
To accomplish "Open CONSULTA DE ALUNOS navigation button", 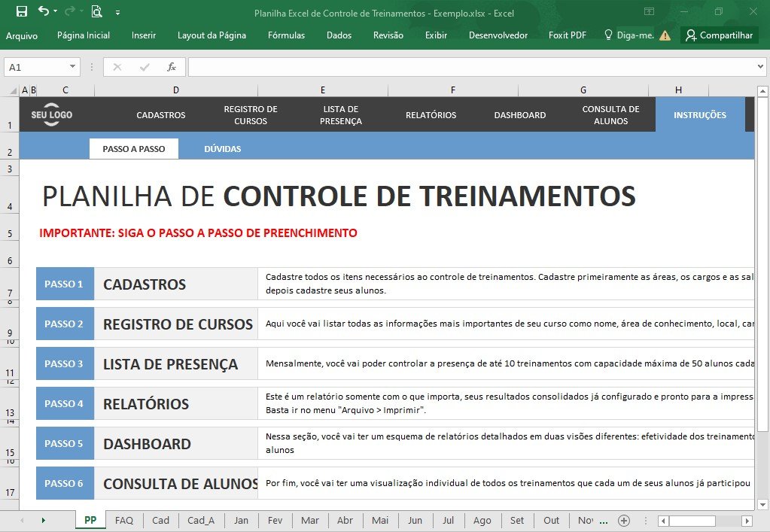I will [611, 115].
